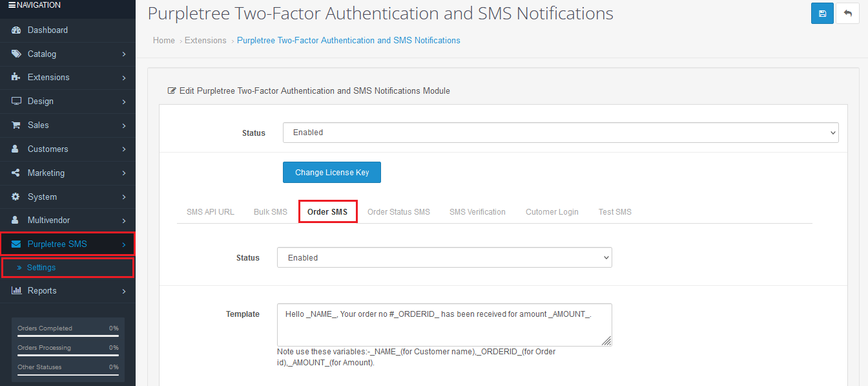
Task: Click the Sales shopping cart icon
Action: (x=16, y=125)
